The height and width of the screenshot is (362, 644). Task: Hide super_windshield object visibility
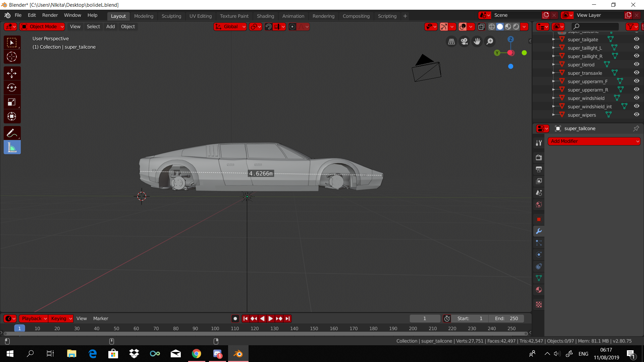click(636, 98)
